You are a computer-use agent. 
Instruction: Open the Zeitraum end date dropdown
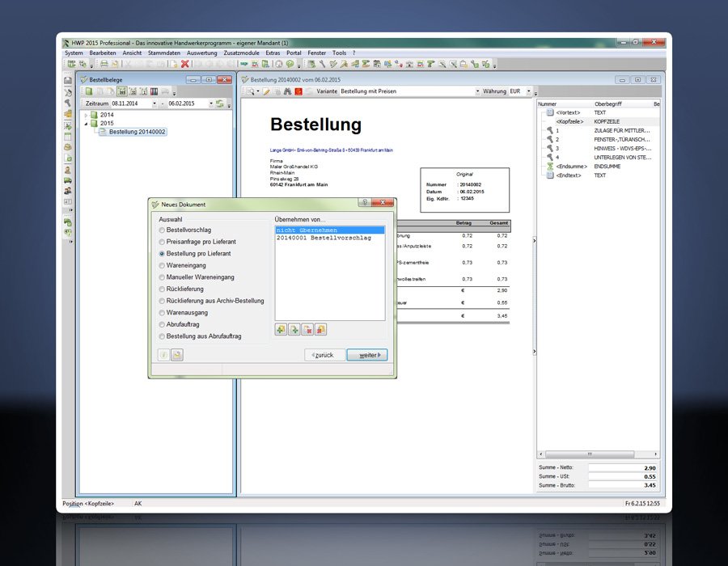tap(211, 103)
